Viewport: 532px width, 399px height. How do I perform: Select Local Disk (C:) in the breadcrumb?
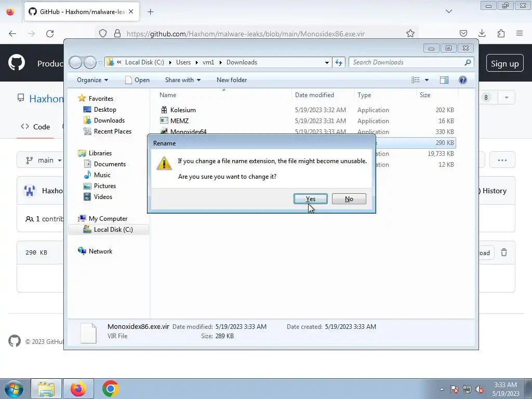click(144, 62)
